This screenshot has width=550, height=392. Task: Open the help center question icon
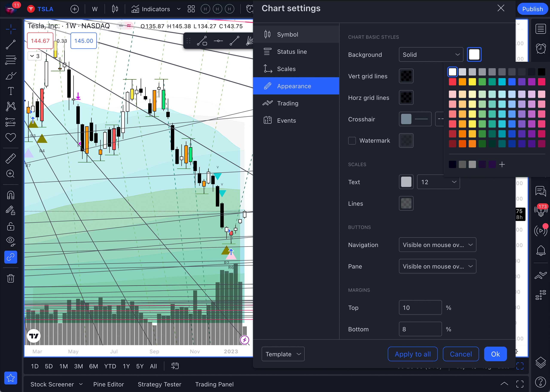[541, 382]
